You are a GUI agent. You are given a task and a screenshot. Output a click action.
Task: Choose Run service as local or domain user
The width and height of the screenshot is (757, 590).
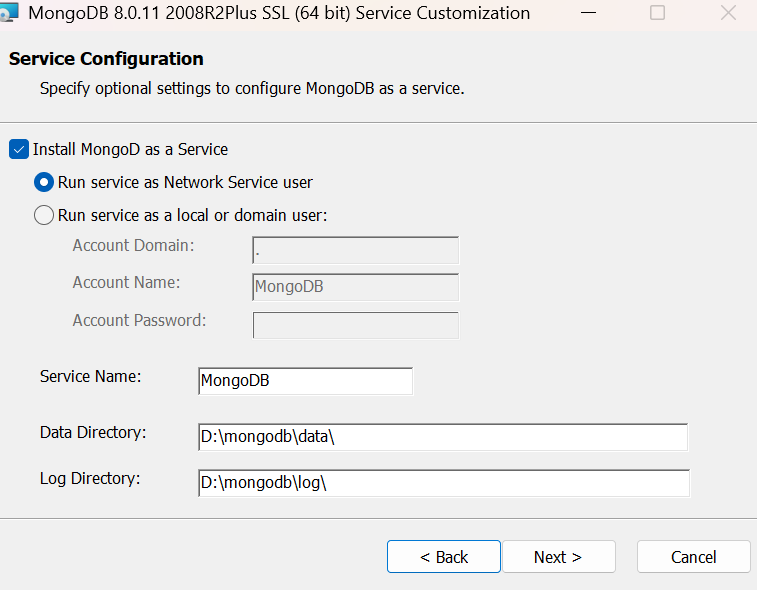point(44,215)
